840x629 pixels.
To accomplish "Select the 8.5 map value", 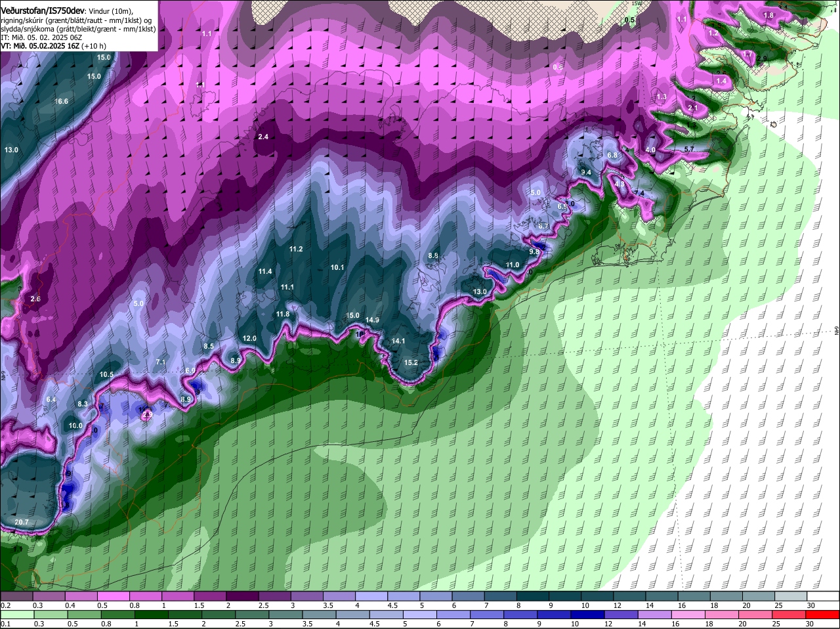I will pyautogui.click(x=209, y=346).
